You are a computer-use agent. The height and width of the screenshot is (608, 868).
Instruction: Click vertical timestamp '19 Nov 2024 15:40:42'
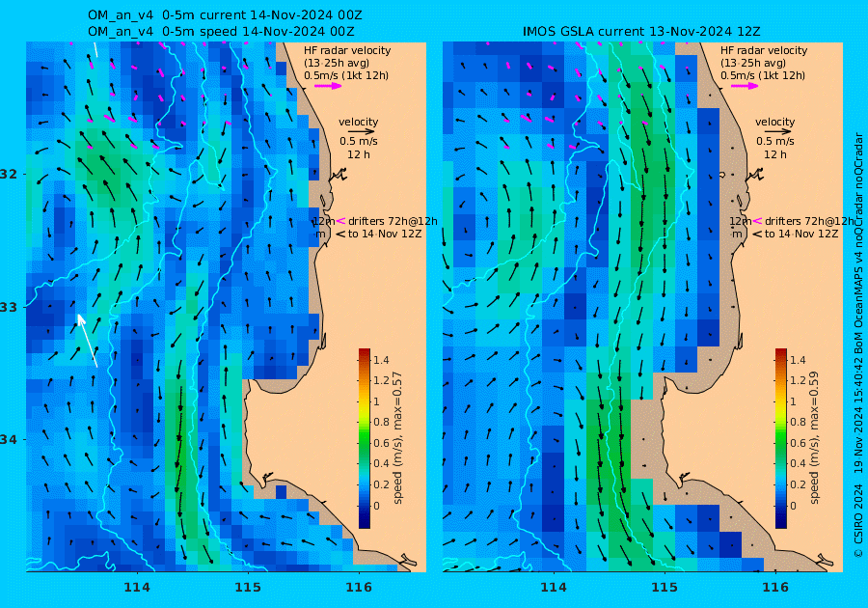[858, 416]
